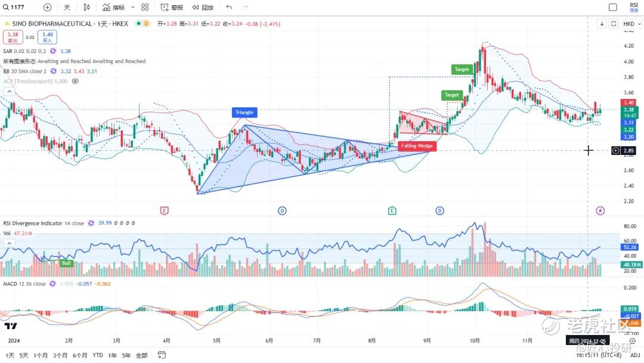Open the 指标 indicators menu

pos(114,7)
